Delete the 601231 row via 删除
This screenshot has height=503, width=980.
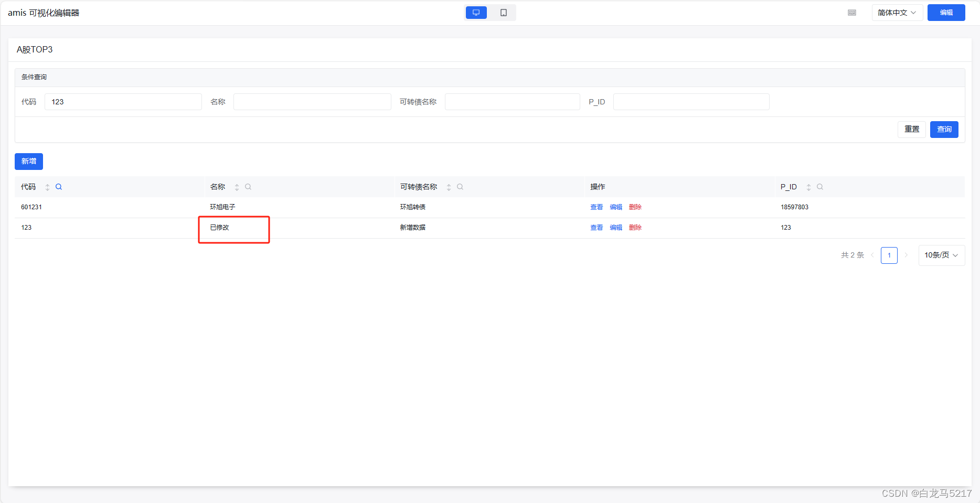coord(635,207)
